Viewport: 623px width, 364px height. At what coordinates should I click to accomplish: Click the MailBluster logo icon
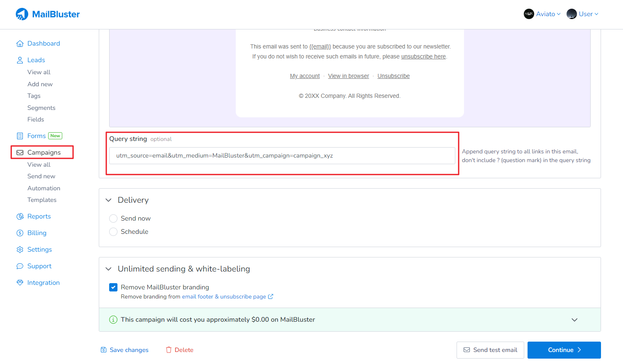[x=22, y=14]
